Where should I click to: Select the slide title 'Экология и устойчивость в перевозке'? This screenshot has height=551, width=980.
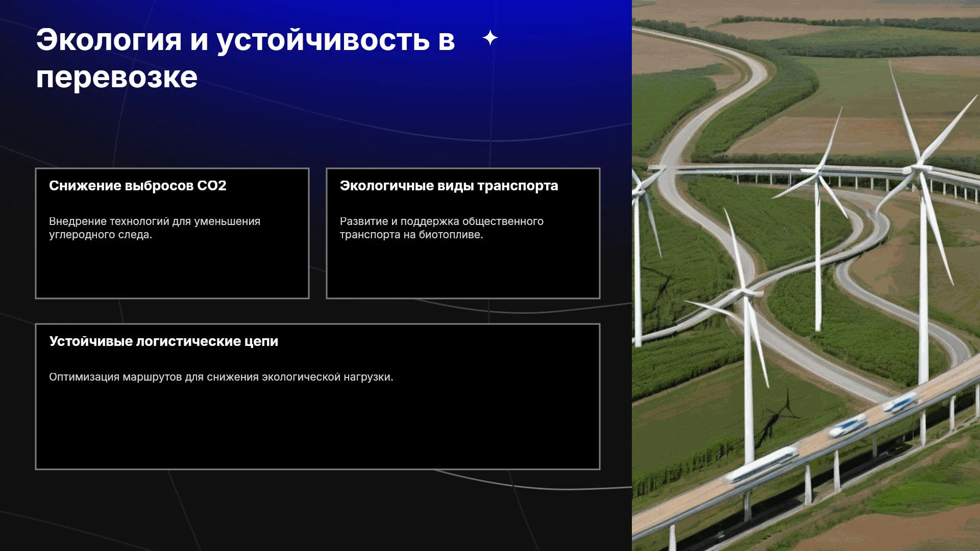(x=246, y=58)
